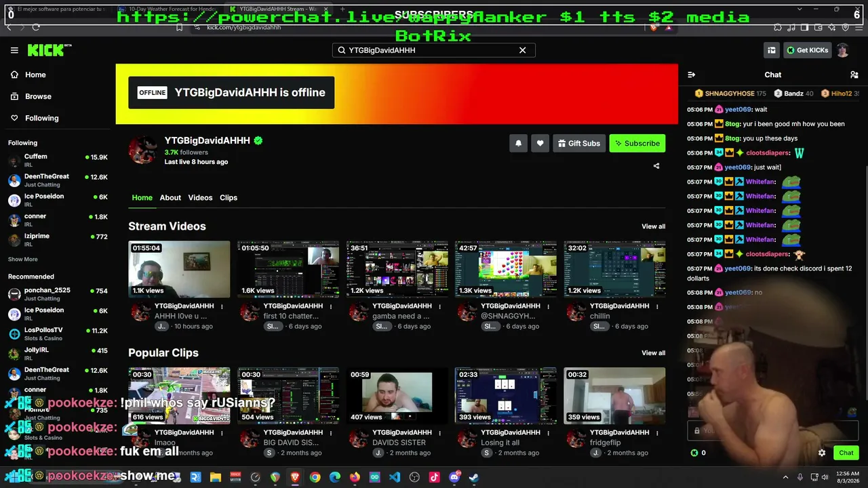Open the Kick store inbox icon
The height and width of the screenshot is (488, 868).
772,50
